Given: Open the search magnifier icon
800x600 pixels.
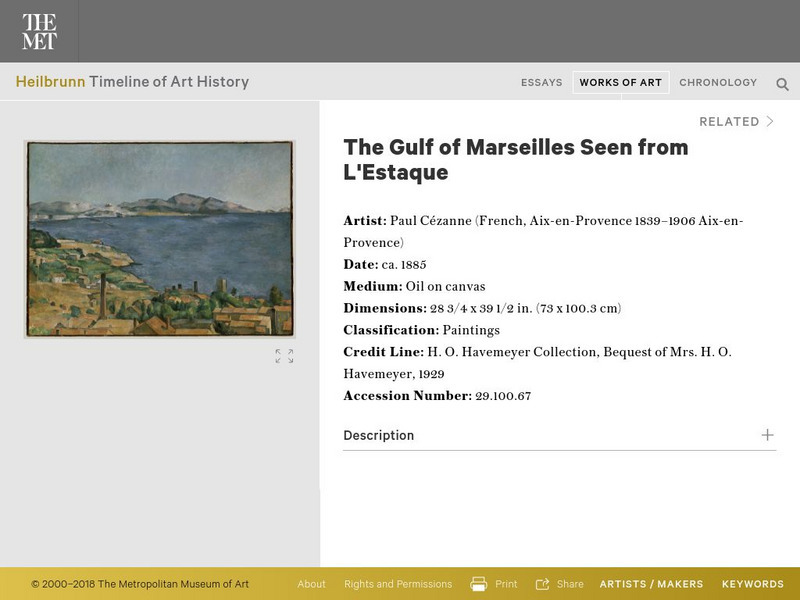Looking at the screenshot, I should click(x=782, y=84).
